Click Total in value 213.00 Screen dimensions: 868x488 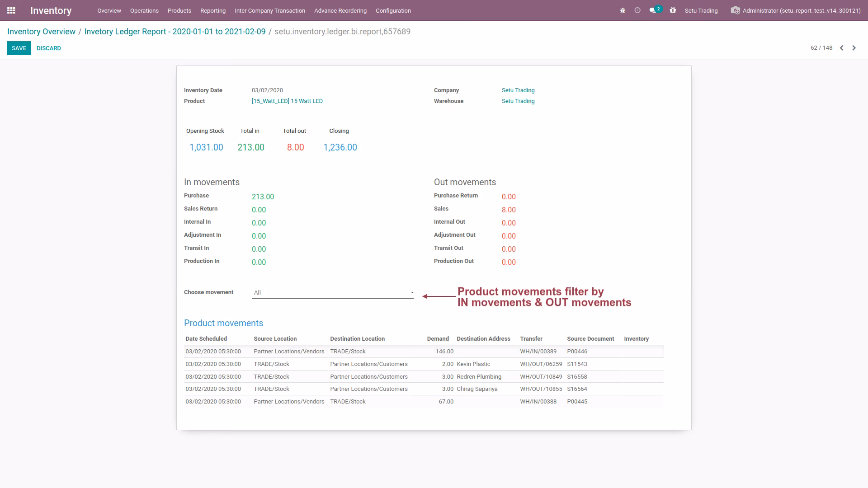click(251, 147)
